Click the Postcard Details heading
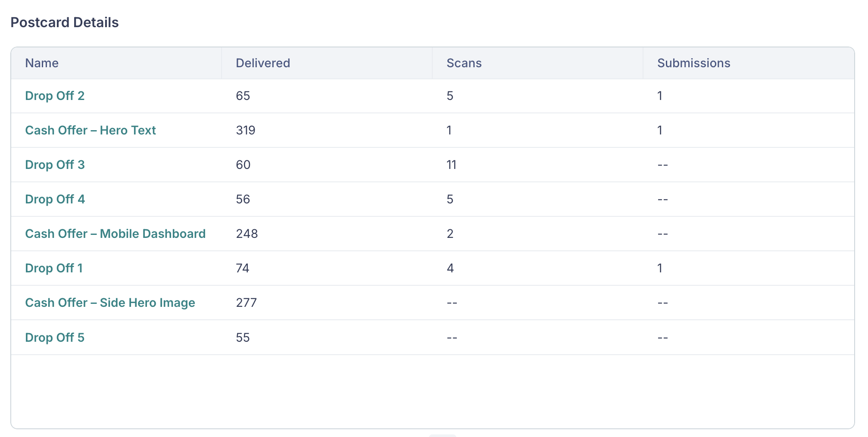Image resolution: width=868 pixels, height=437 pixels. point(65,22)
